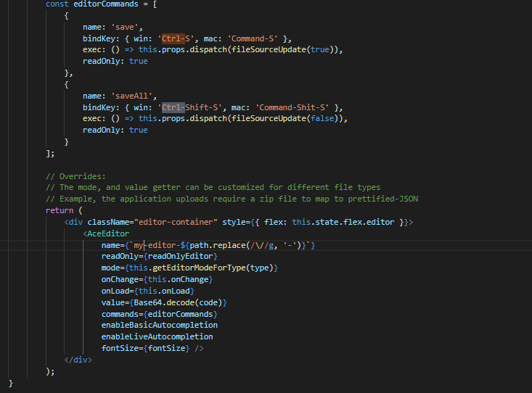Click highlighted 'Ctrl-' in Ctrl-Shift-S
This screenshot has width=532, height=393.
click(x=173, y=107)
